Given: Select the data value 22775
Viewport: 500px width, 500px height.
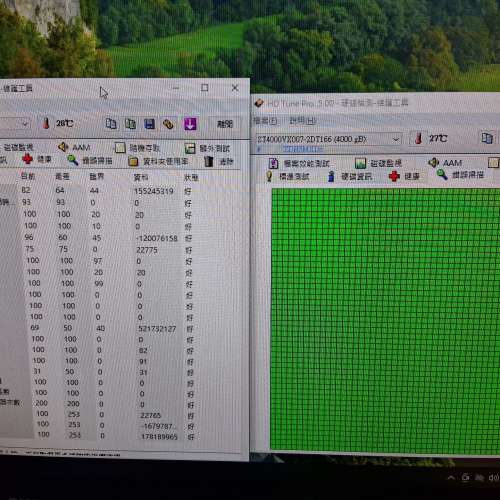Looking at the screenshot, I should [x=147, y=250].
